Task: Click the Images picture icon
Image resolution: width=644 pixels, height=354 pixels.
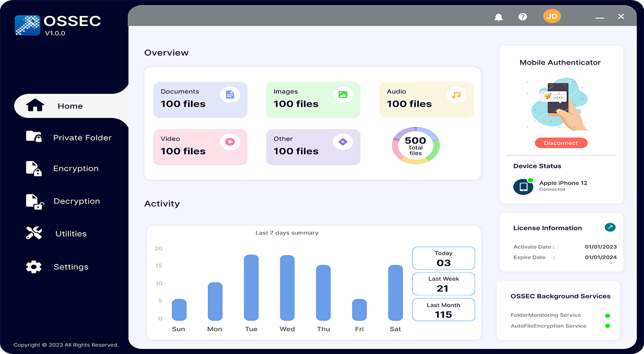Action: 343,94
